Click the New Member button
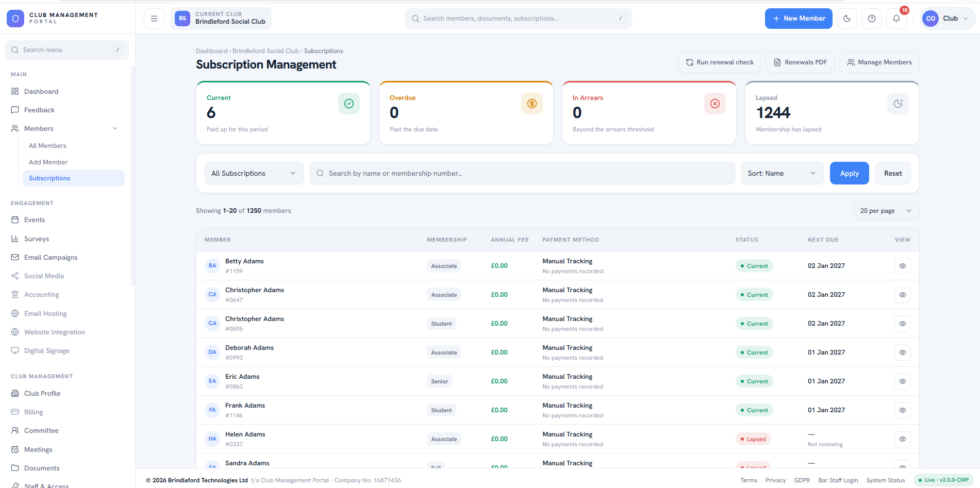Screen dimensions: 980x488 [x=799, y=19]
